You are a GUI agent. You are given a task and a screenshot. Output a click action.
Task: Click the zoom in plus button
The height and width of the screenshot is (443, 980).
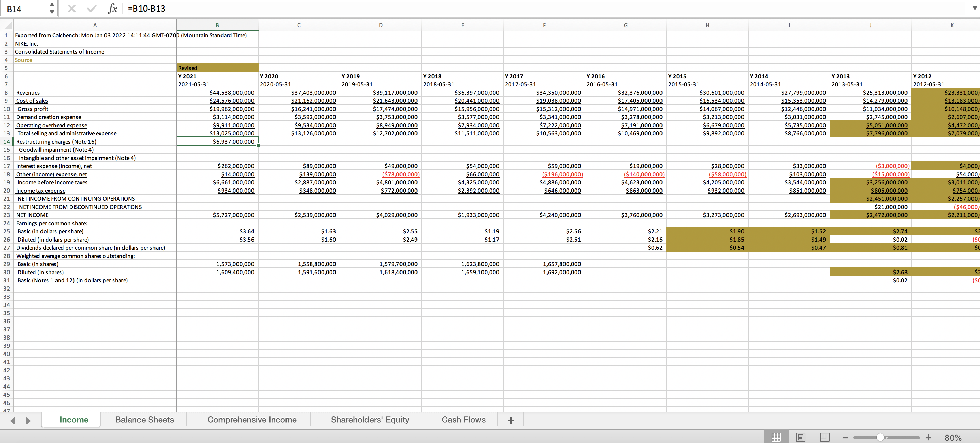[928, 437]
